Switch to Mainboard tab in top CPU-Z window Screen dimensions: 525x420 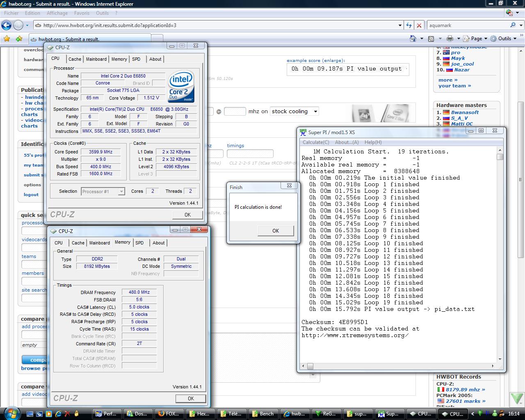click(96, 59)
